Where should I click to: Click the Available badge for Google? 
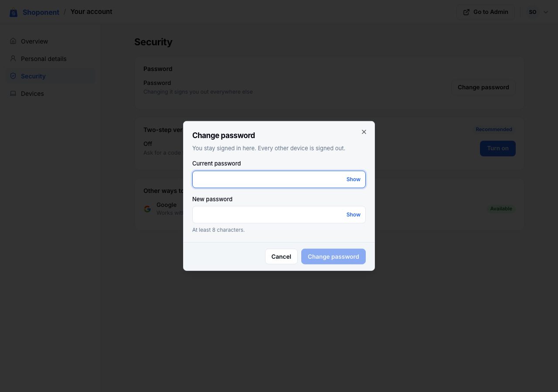click(501, 209)
